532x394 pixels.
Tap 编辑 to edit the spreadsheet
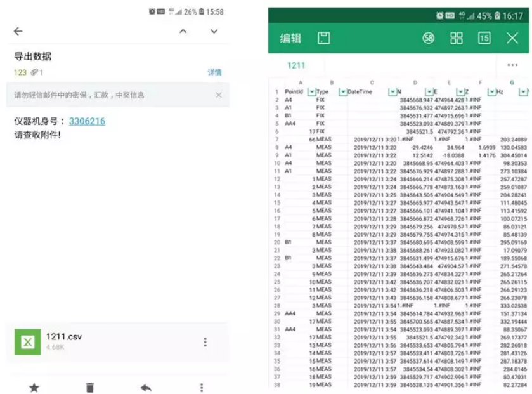[x=290, y=38]
